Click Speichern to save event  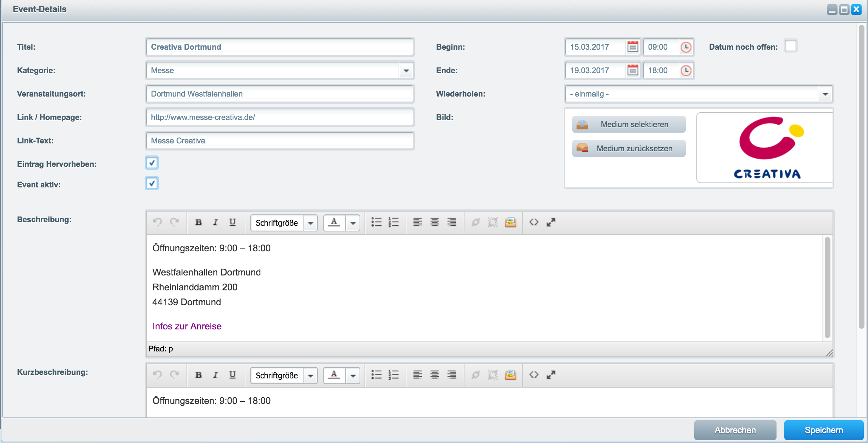coord(824,430)
